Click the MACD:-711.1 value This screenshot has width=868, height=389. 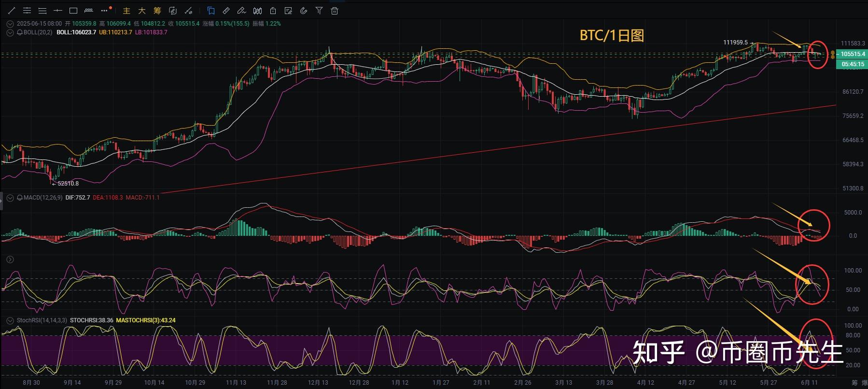(142, 198)
